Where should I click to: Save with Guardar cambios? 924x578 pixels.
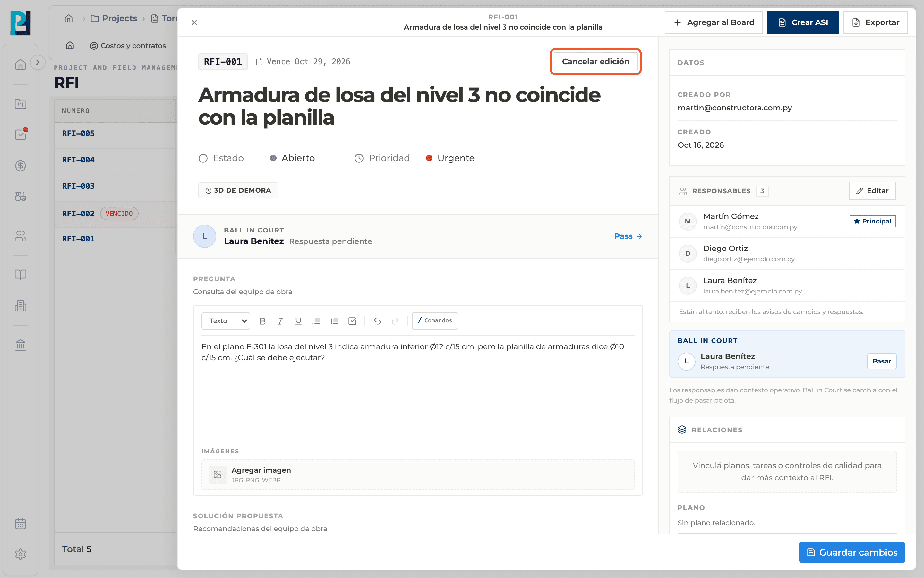pos(851,552)
